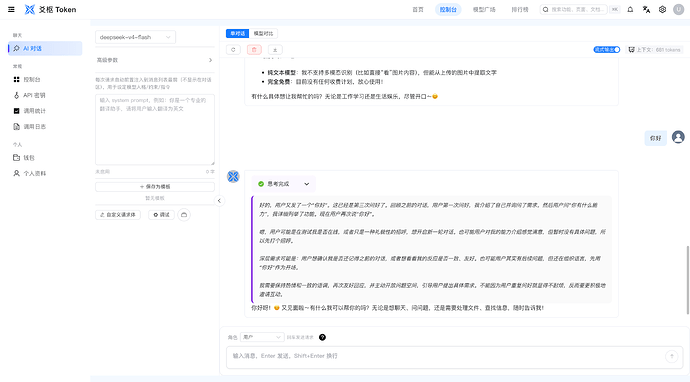Click the notification bell icon
This screenshot has width=690, height=382.
(x=630, y=9)
